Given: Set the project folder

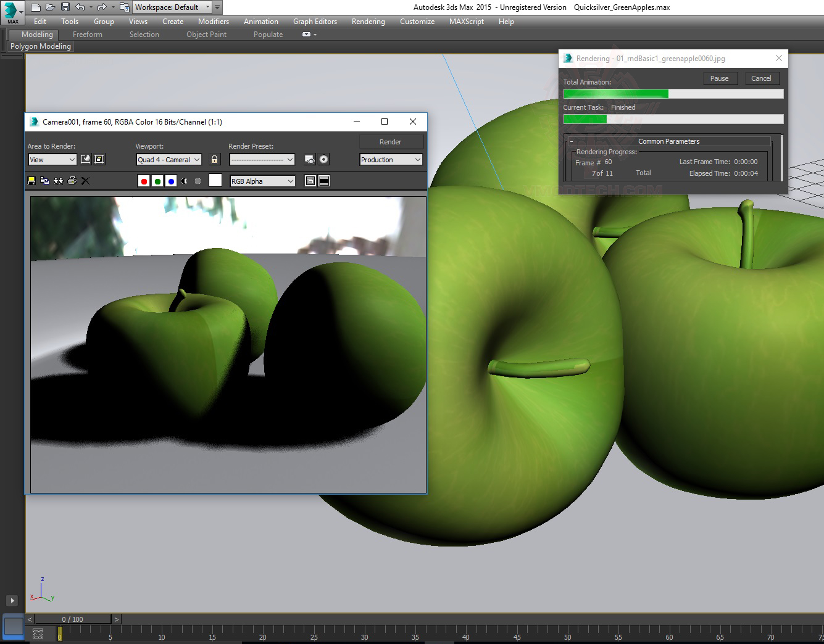Looking at the screenshot, I should pyautogui.click(x=124, y=7).
